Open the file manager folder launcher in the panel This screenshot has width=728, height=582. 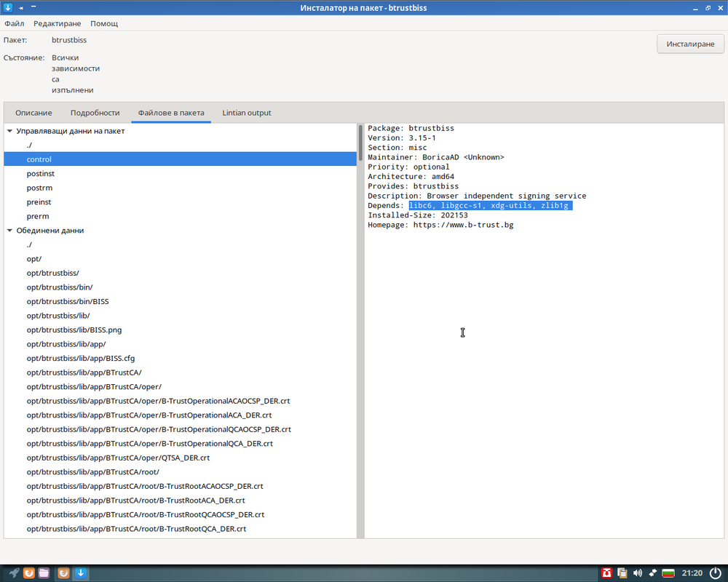click(x=44, y=573)
